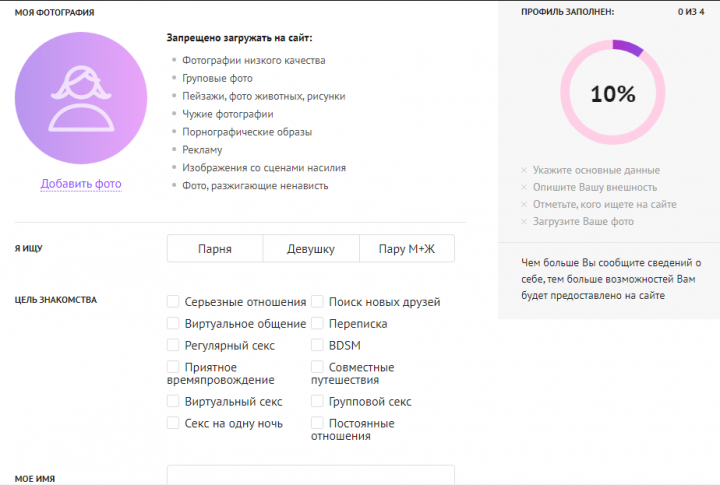Select the Девушку option
Viewport: 720px width, 485px height.
coord(310,249)
